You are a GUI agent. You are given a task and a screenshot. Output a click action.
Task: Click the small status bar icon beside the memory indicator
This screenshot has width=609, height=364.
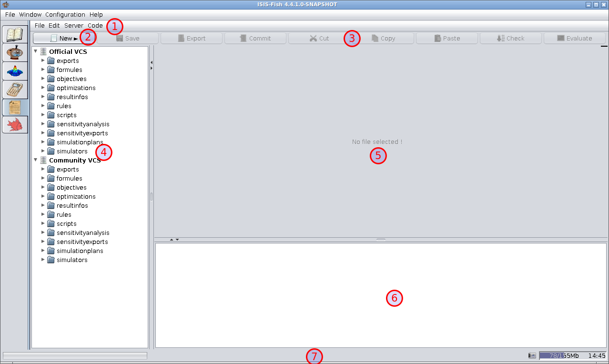[x=532, y=355]
